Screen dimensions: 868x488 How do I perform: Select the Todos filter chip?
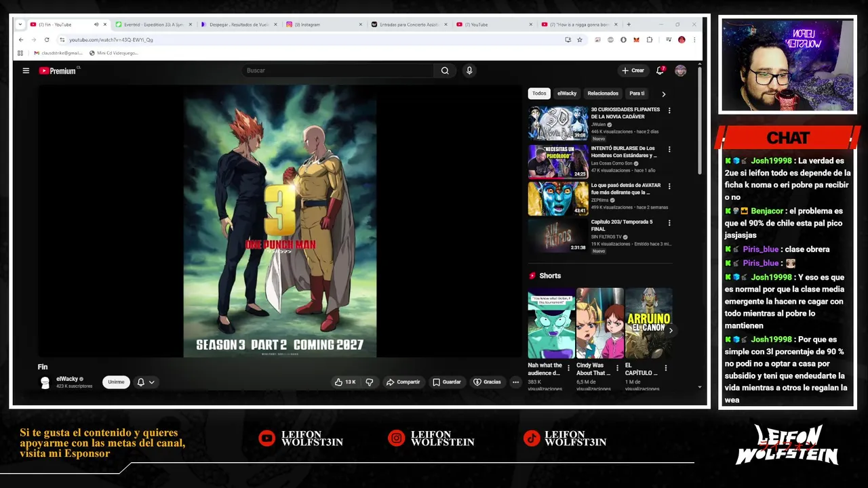[x=539, y=94]
